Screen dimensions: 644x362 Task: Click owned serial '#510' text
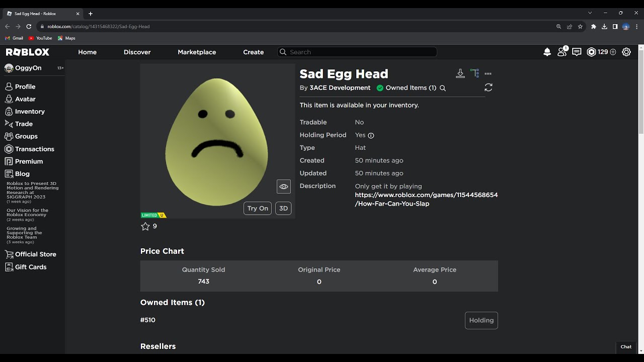coord(148,320)
